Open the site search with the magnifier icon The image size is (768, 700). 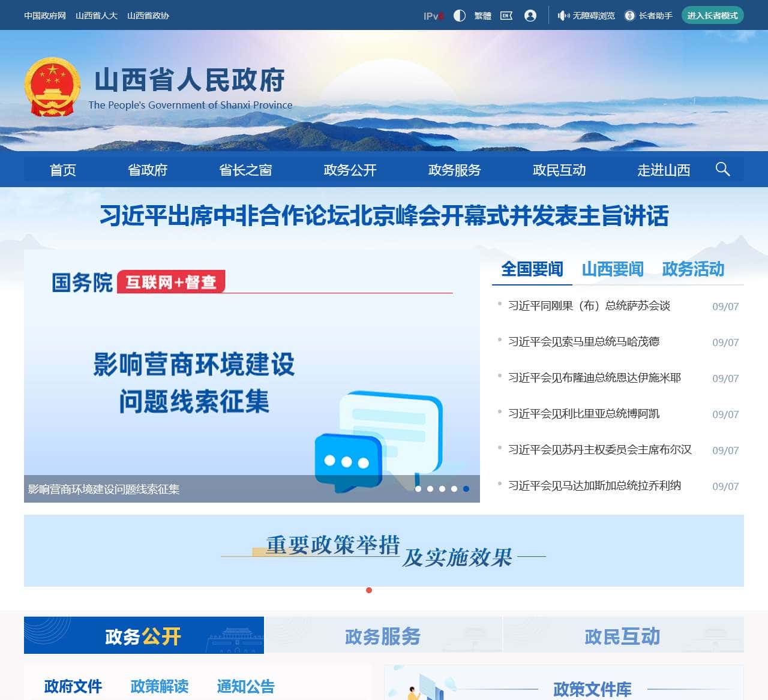click(x=723, y=170)
